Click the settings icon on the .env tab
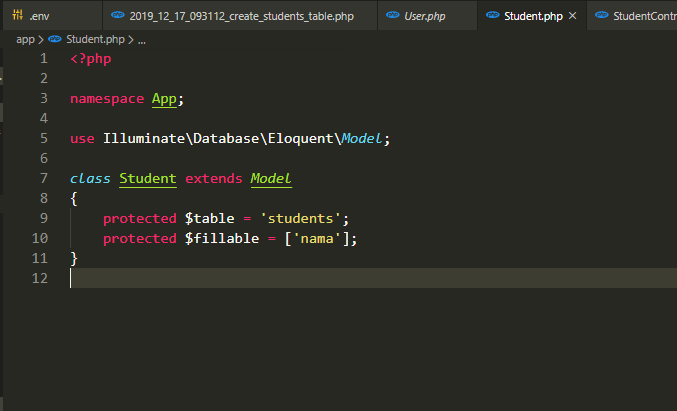 (x=18, y=15)
